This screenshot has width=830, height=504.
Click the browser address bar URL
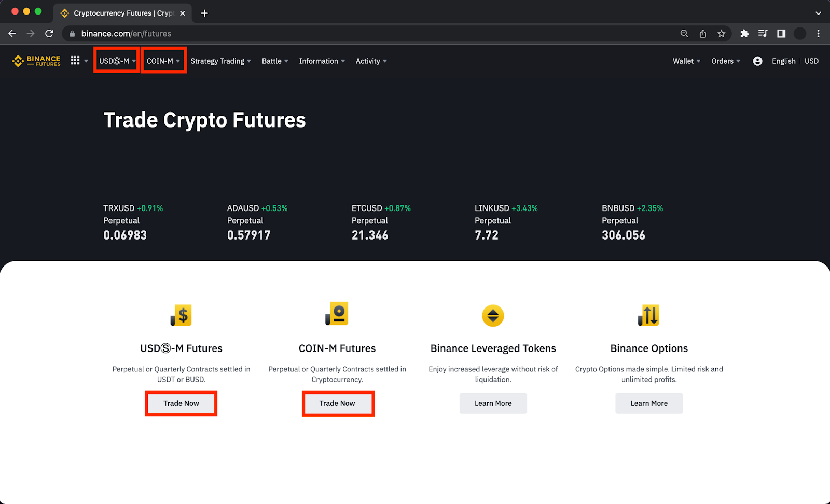(x=126, y=34)
